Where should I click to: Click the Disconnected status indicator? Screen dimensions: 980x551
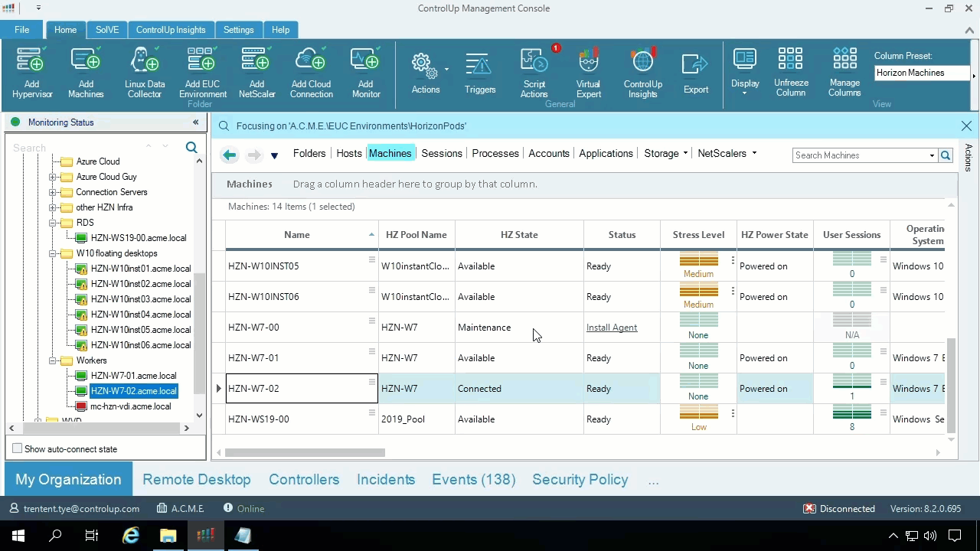[x=839, y=509]
